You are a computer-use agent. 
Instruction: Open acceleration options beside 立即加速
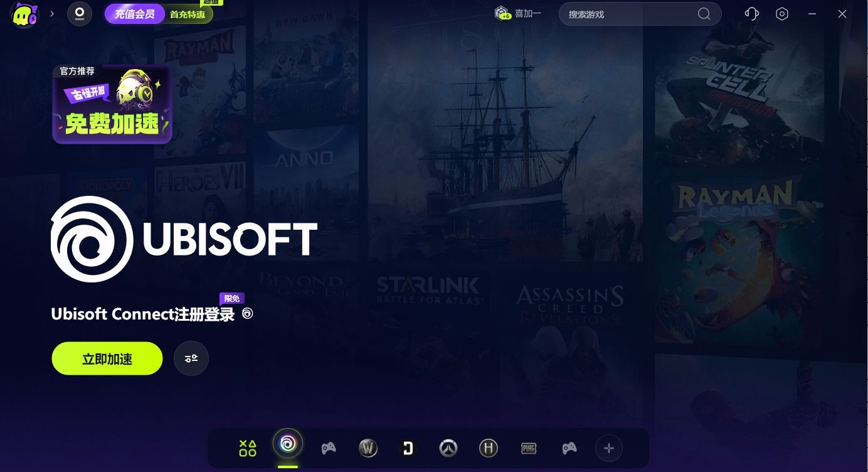pos(191,358)
